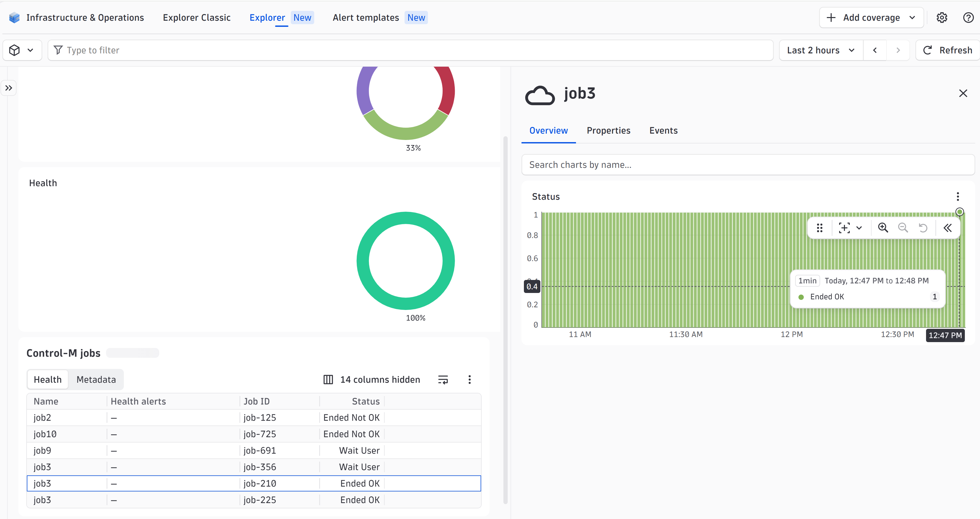Click the filter funnel icon
Viewport: 980px width, 519px height.
pos(58,50)
